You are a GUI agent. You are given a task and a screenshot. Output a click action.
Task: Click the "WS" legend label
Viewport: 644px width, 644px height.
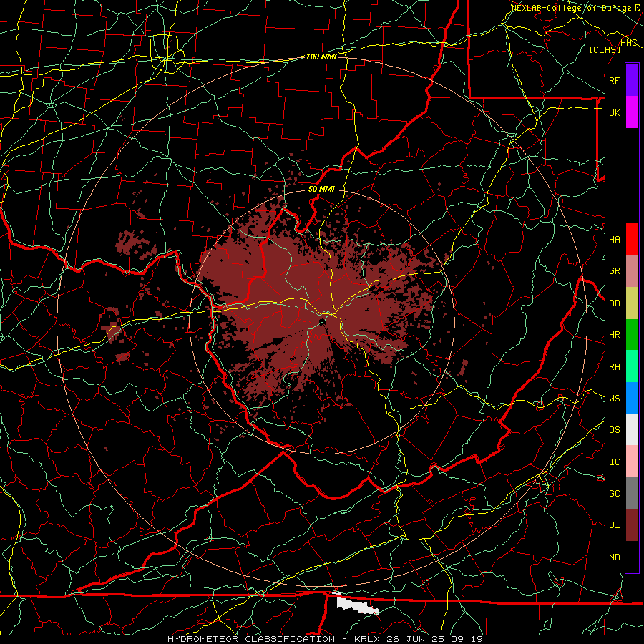(x=614, y=399)
